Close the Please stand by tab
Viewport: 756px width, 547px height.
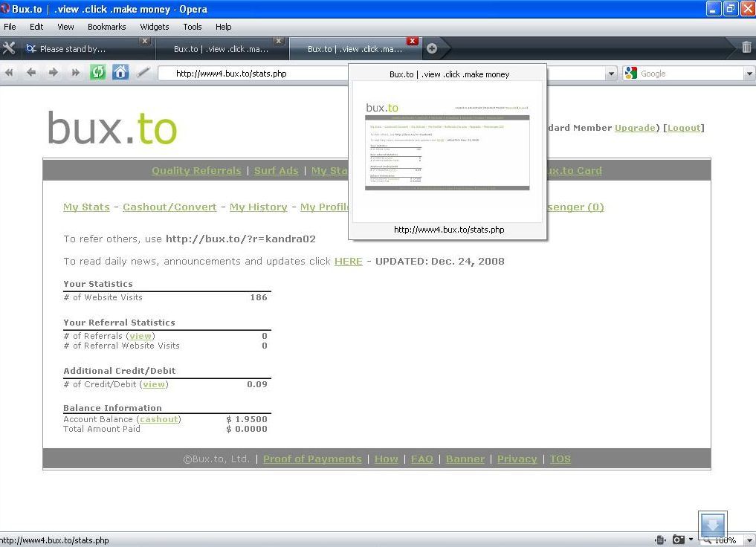pos(145,42)
